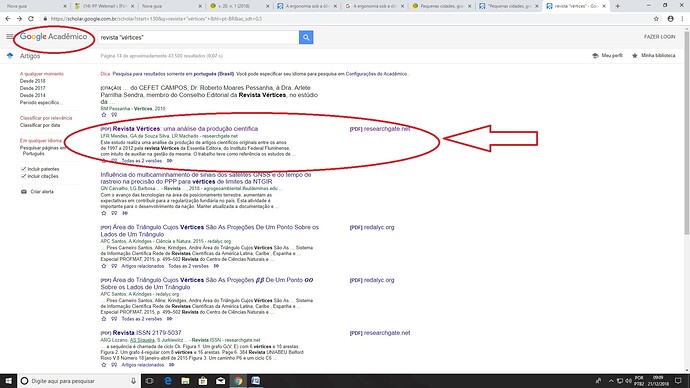The height and width of the screenshot is (388, 690).
Task: Uncheck the Incluir patentes checkbox
Action: (x=23, y=169)
